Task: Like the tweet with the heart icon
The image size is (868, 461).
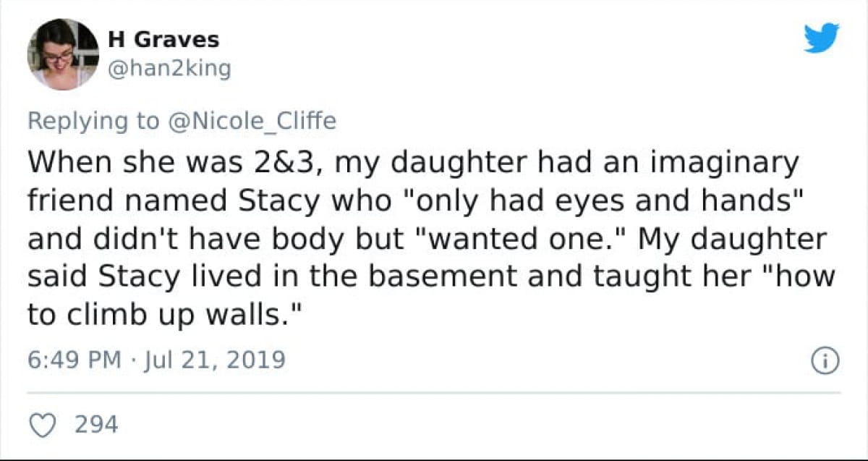Action: coord(46,425)
